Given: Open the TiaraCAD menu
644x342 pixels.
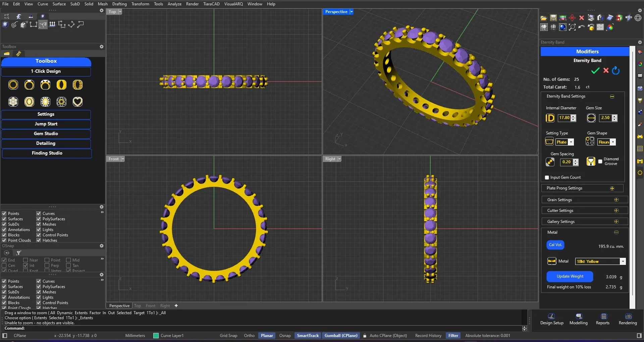Looking at the screenshot, I should (211, 4).
